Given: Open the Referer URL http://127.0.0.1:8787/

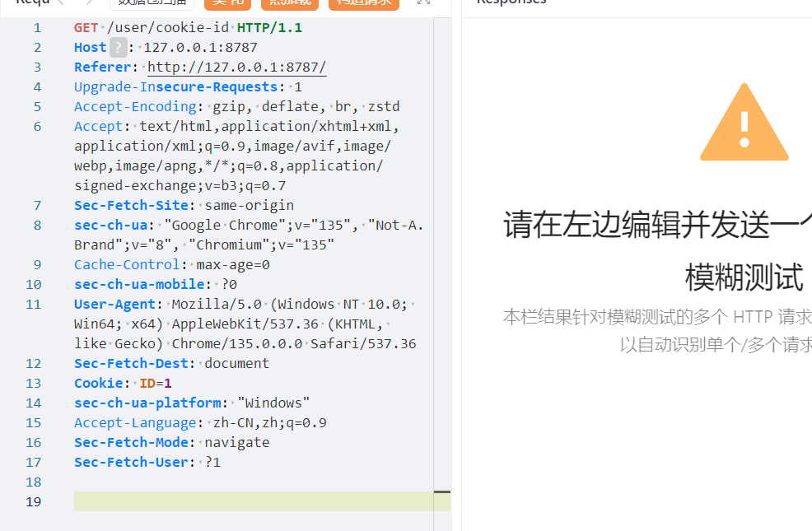Looking at the screenshot, I should pyautogui.click(x=236, y=68).
